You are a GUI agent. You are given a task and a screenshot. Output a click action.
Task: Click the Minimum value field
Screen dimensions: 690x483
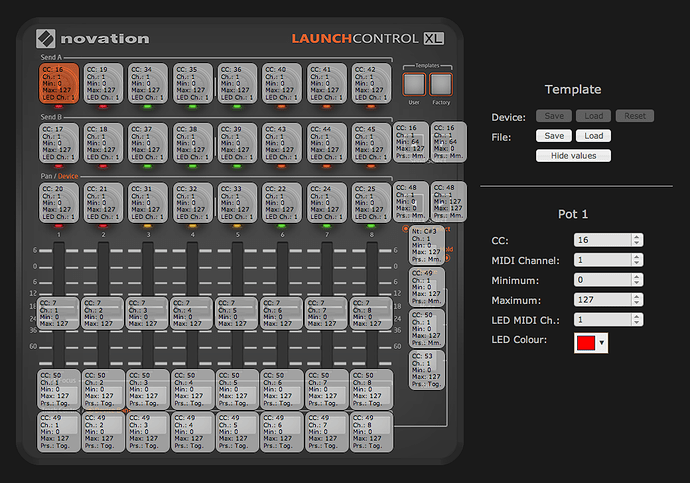[603, 280]
